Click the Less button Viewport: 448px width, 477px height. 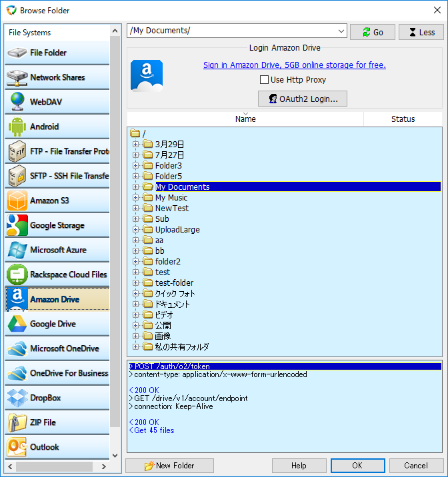421,32
